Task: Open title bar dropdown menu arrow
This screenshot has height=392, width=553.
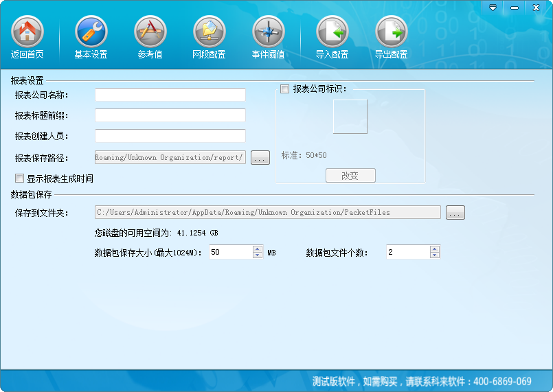Action: pos(493,8)
